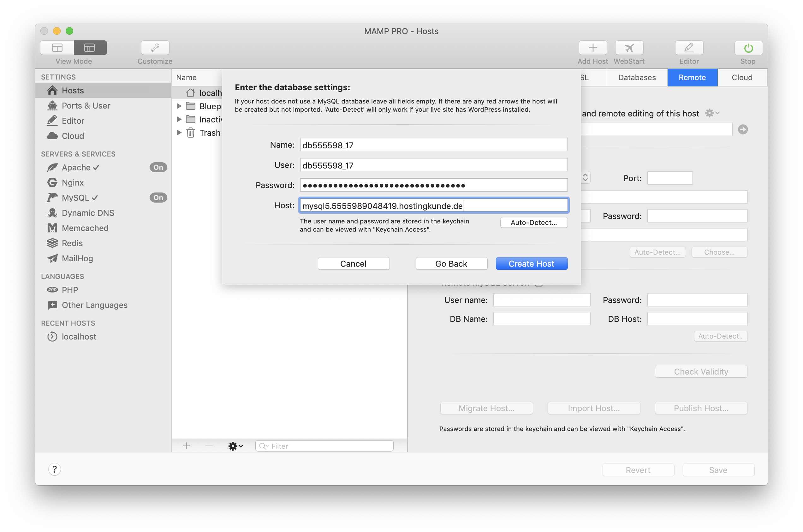Toggle Apache service off
803x532 pixels.
(x=158, y=167)
